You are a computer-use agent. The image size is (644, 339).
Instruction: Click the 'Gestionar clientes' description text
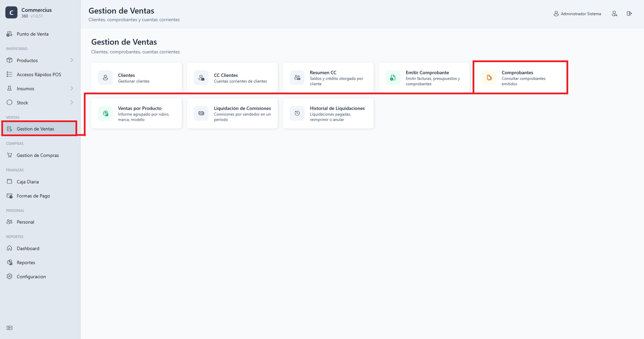click(134, 81)
